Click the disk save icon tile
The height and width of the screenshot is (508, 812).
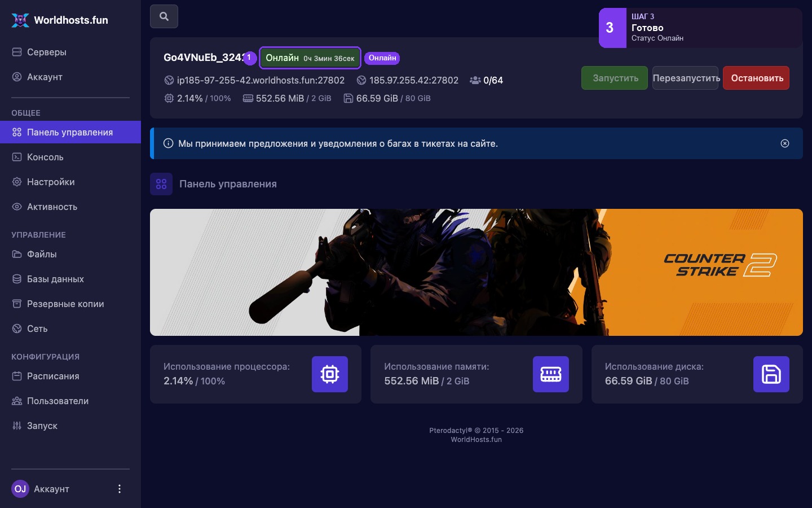[x=771, y=374]
